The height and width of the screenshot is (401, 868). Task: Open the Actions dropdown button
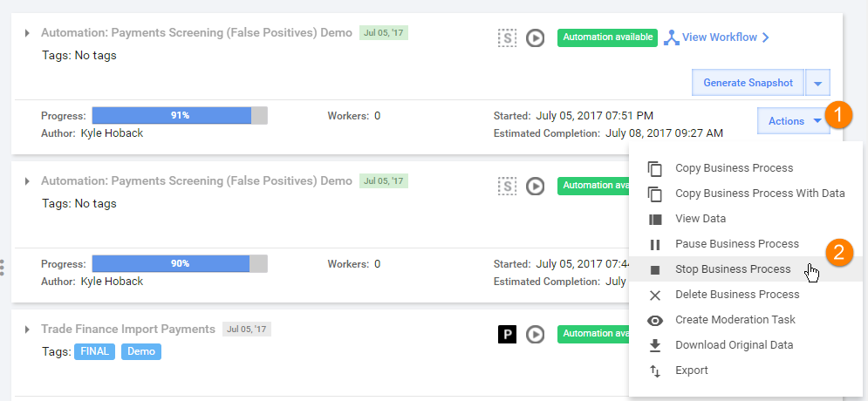(x=793, y=121)
